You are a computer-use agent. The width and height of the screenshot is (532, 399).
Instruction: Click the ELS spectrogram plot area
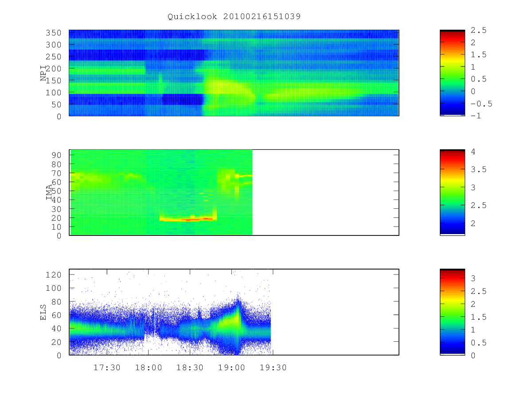point(234,312)
